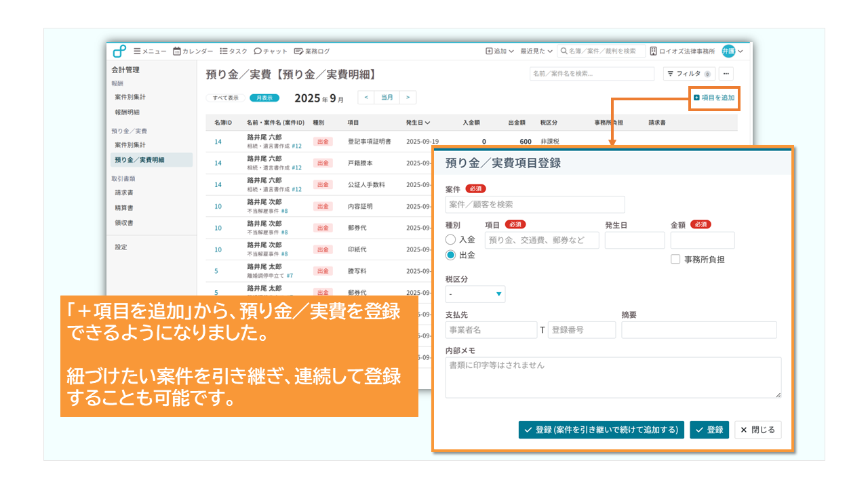The height and width of the screenshot is (488, 868).
Task: Click the app logo icon in header
Action: tap(119, 51)
